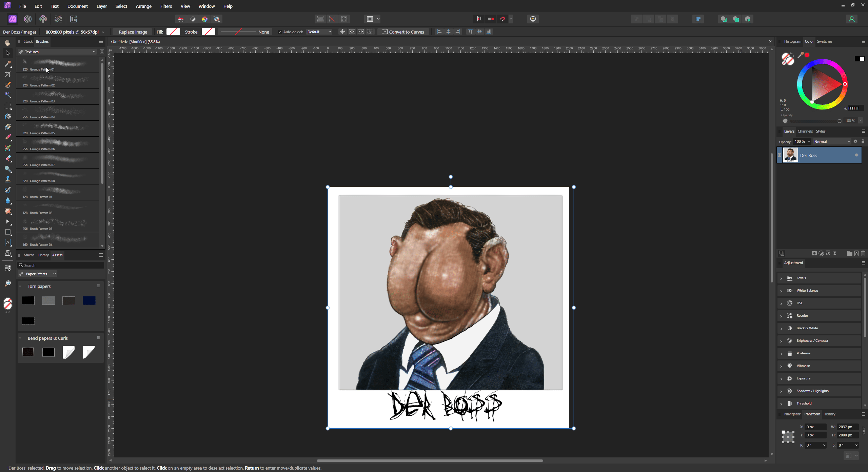Toggle visibility of Der Boss layer
The width and height of the screenshot is (868, 472).
pos(856,155)
